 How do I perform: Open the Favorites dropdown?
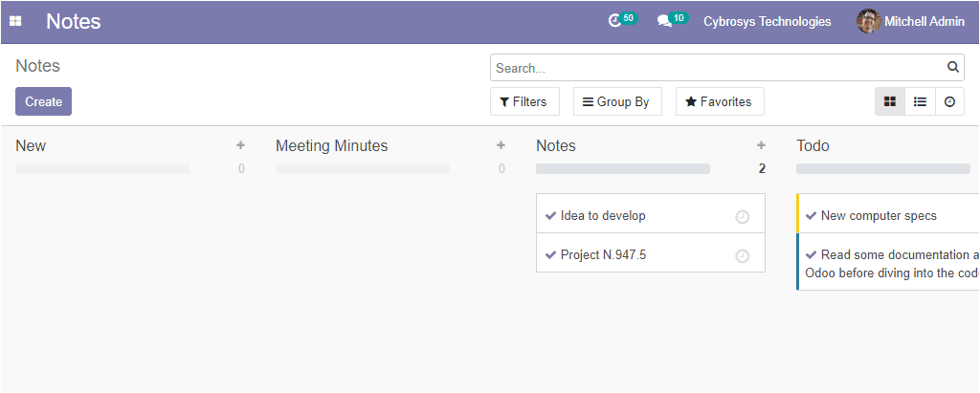click(720, 102)
